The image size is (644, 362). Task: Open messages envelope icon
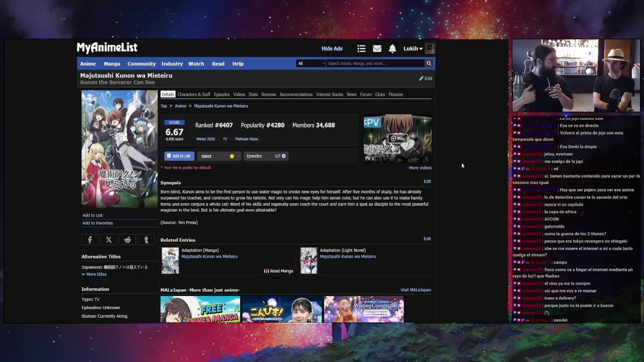click(377, 49)
